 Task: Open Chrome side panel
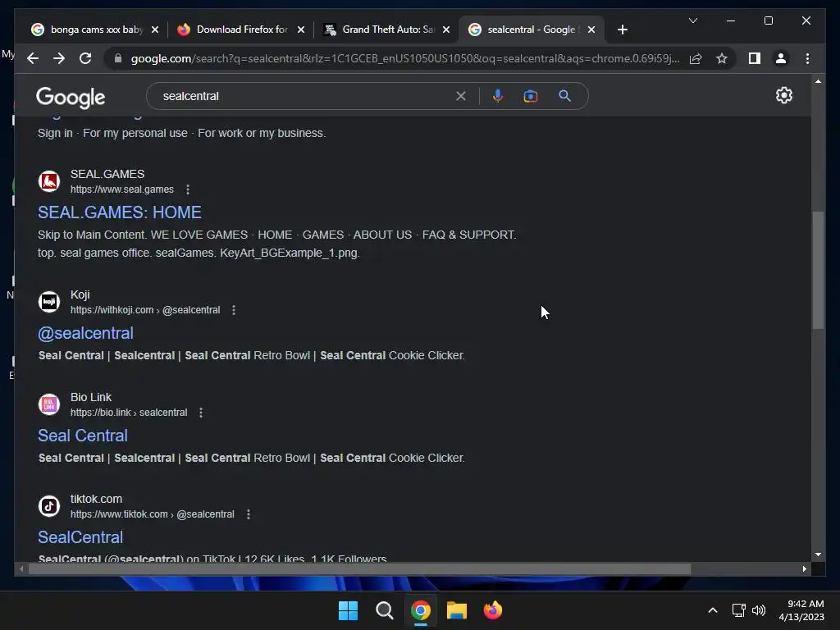[x=755, y=58]
